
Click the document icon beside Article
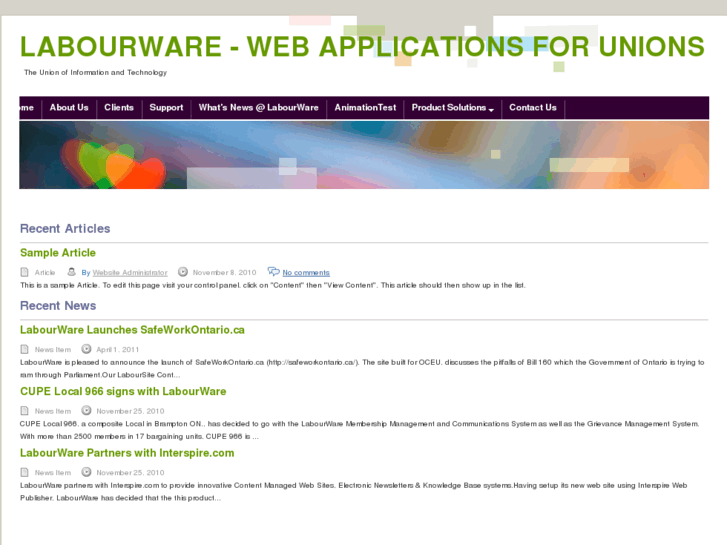pos(25,272)
